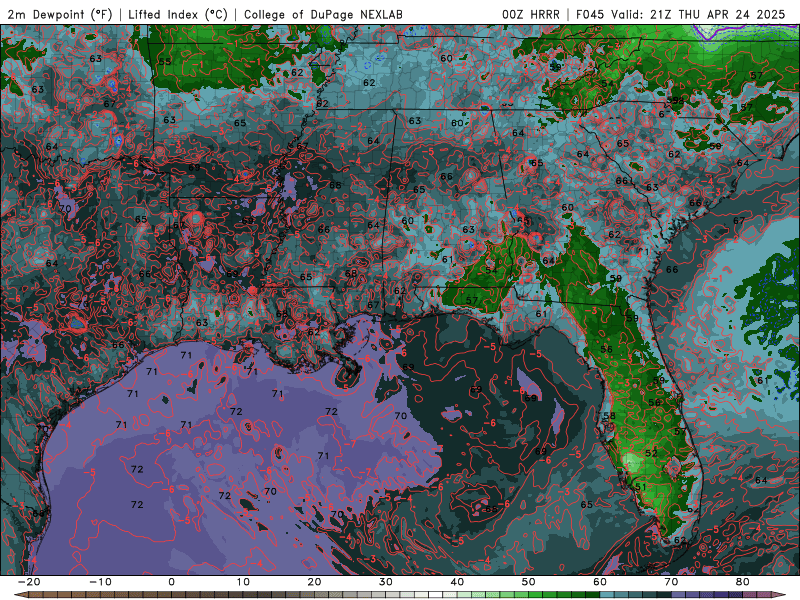The height and width of the screenshot is (600, 800).
Task: Click the 30 tick label on the color scale
Action: (386, 582)
